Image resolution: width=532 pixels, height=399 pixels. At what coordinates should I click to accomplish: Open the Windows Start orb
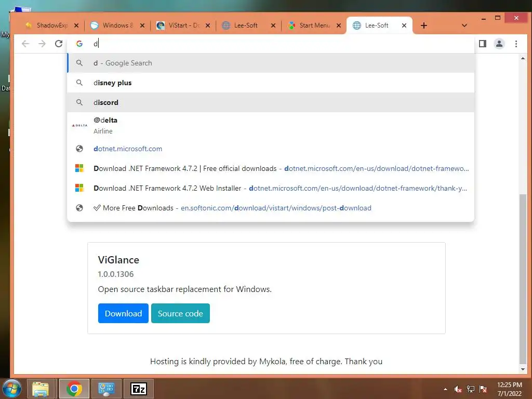[x=12, y=388]
